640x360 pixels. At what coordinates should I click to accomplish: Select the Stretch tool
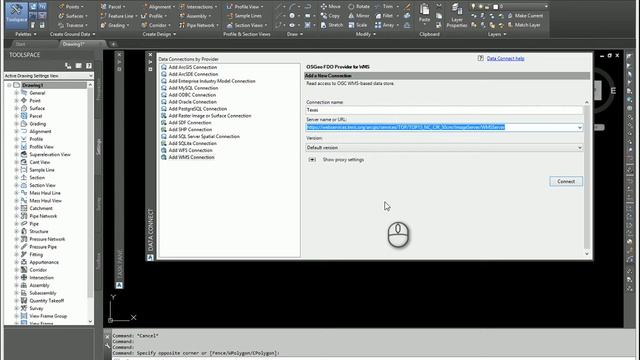[332, 25]
